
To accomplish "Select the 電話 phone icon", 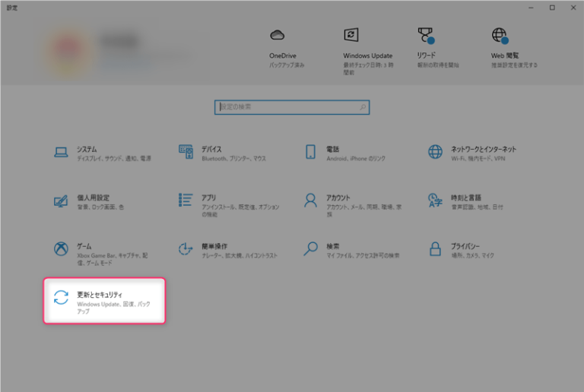I will [310, 152].
